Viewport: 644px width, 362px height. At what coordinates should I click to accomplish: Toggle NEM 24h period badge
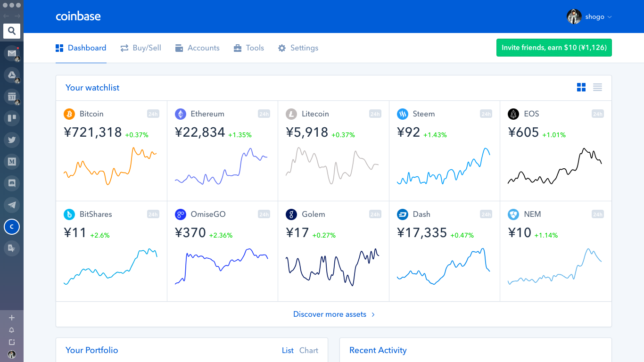tap(598, 214)
